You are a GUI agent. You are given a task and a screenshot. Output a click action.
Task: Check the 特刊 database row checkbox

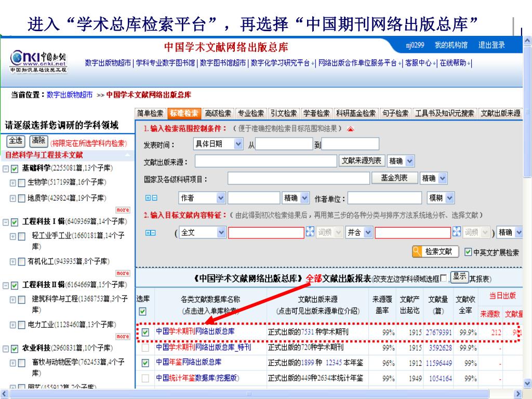[145, 348]
